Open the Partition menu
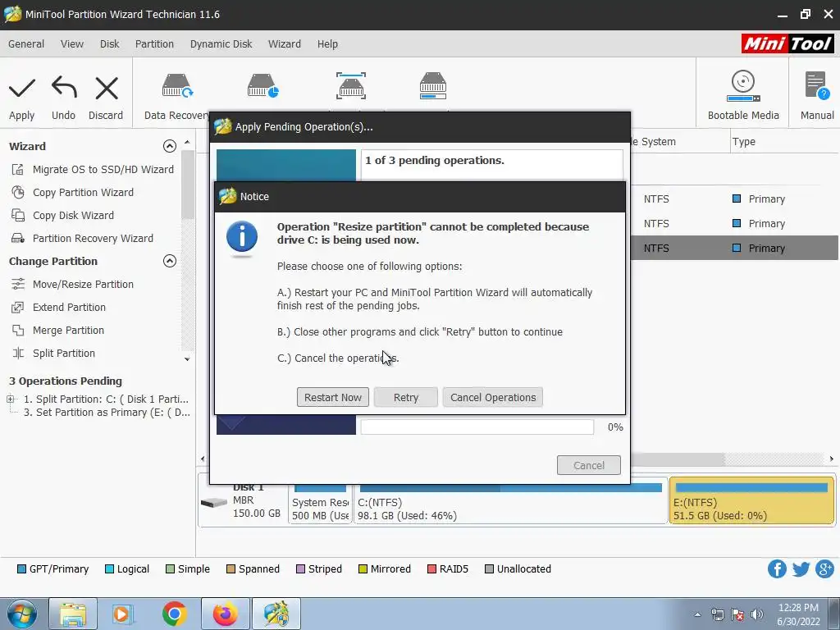 point(154,44)
